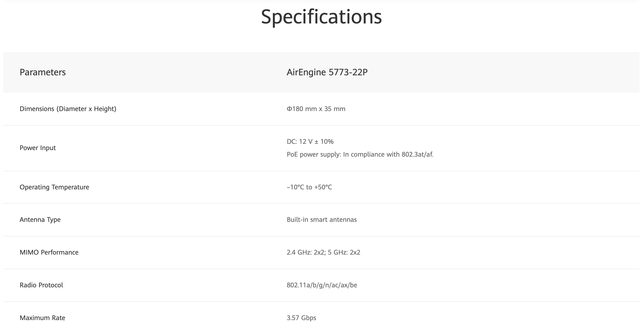Viewport: 644px width, 334px height.
Task: Click the Φ180 mm x 35 mm value
Action: click(316, 109)
